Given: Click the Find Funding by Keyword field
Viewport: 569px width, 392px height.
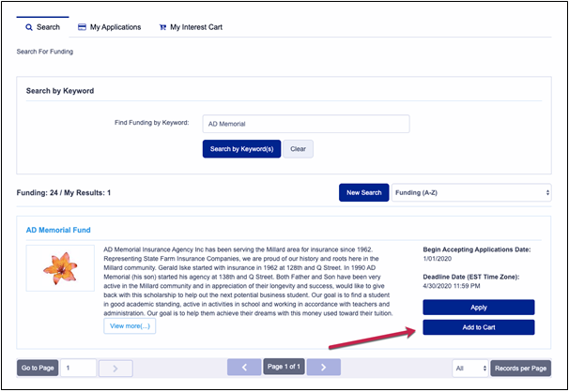Looking at the screenshot, I should [306, 124].
